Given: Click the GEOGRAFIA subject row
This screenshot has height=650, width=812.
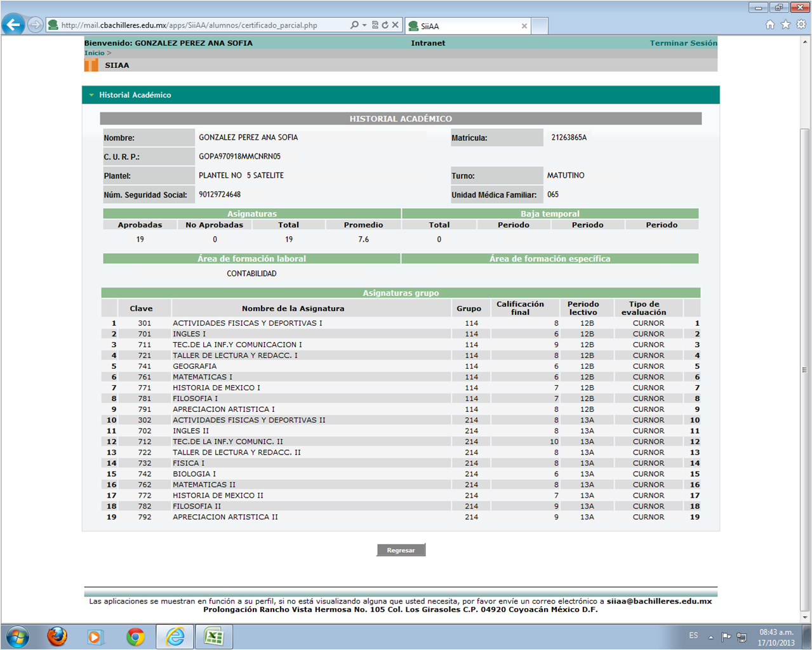Looking at the screenshot, I should (401, 366).
